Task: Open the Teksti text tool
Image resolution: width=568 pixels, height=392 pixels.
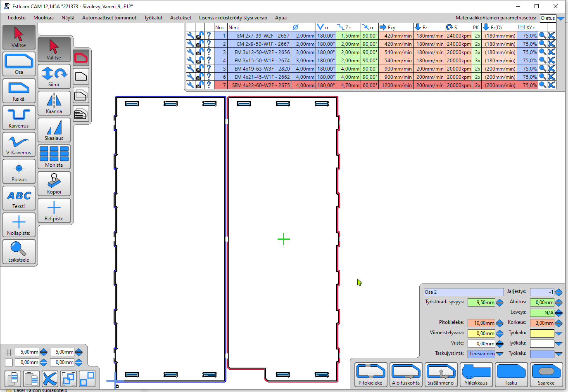Action: [x=19, y=198]
